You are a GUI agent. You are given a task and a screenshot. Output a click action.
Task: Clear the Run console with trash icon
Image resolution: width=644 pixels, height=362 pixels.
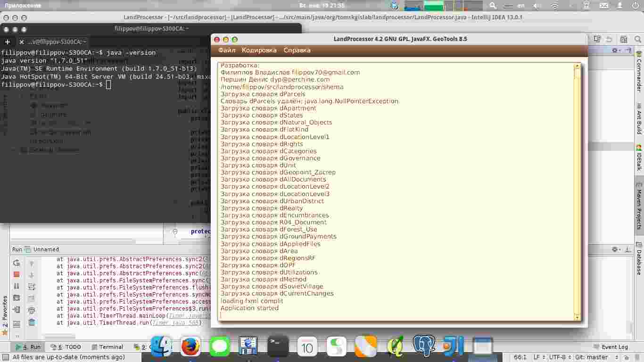click(x=32, y=322)
